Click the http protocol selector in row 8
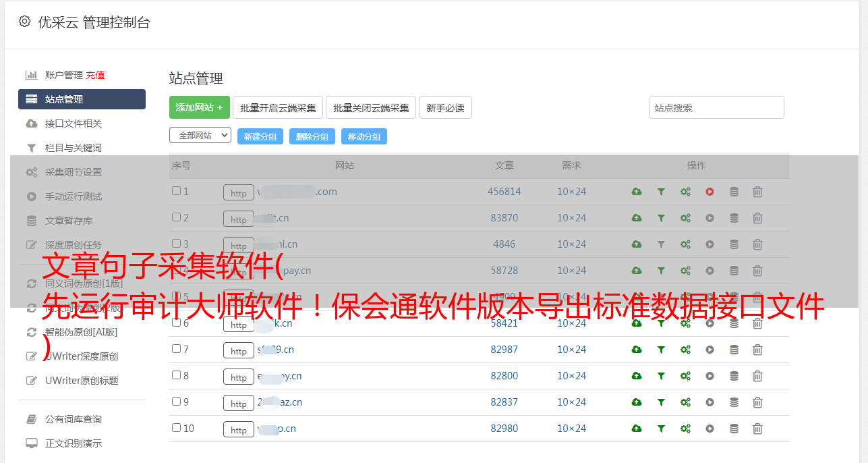 (x=239, y=377)
